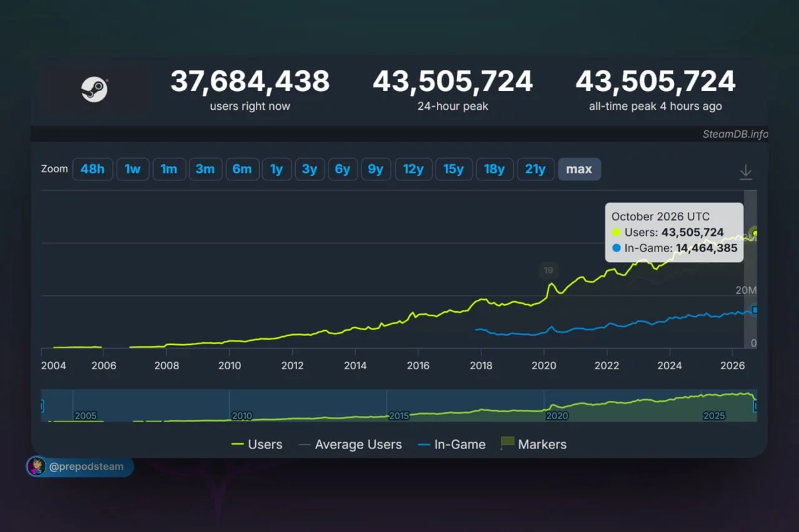Click the Users value 43,505,724 in tooltip
Image resolution: width=799 pixels, height=532 pixels.
point(692,233)
